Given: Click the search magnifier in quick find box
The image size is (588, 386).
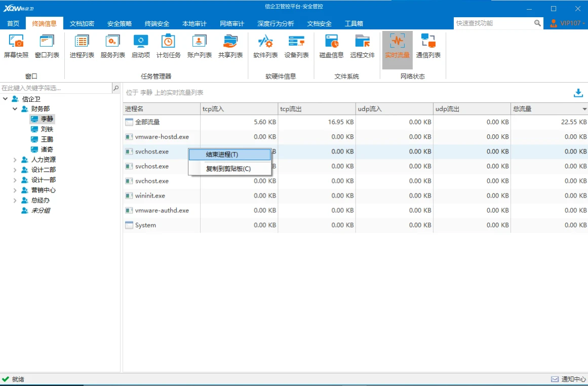Looking at the screenshot, I should coord(537,23).
